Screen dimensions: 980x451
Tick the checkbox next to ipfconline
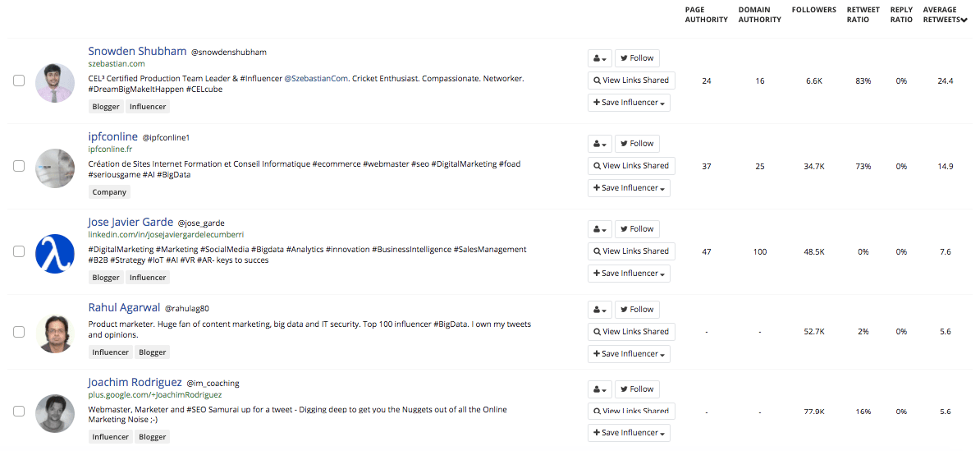point(19,166)
